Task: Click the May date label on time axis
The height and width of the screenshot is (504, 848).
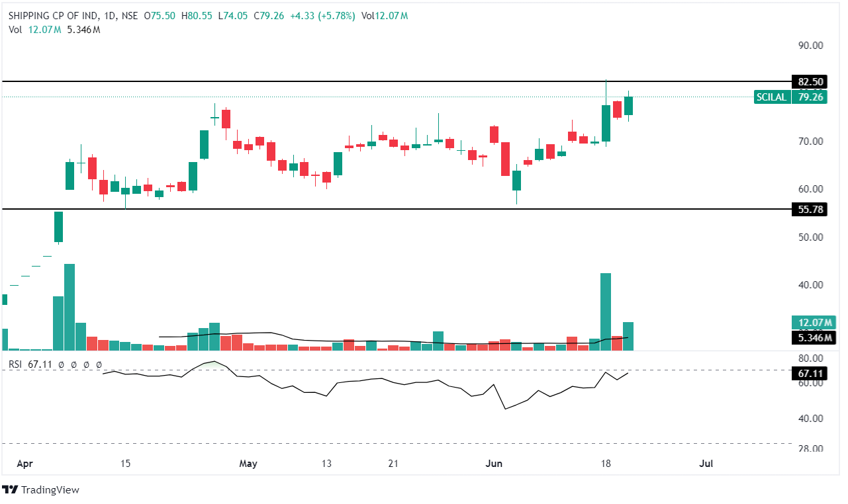Action: pyautogui.click(x=248, y=464)
